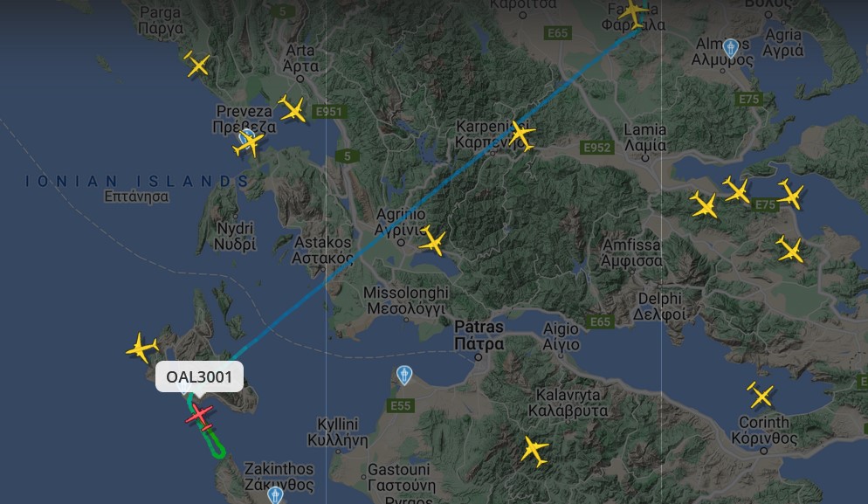
Task: Click the plane at top near Farsala
Action: click(x=633, y=12)
